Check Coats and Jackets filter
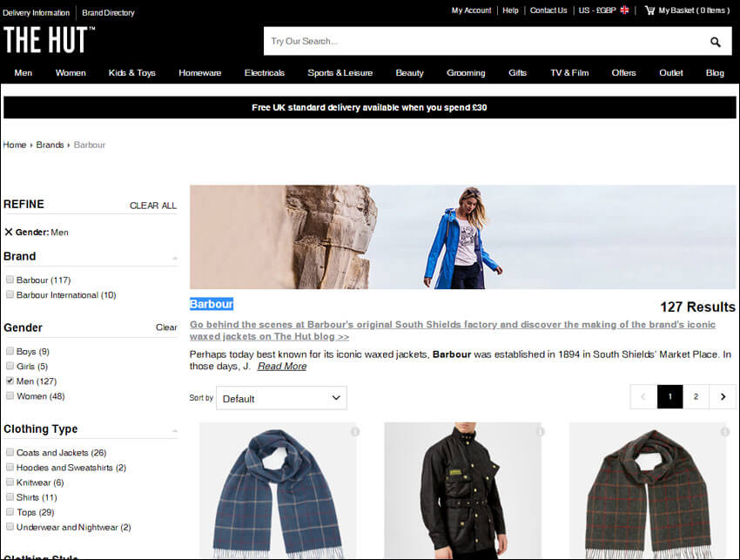Image resolution: width=740 pixels, height=560 pixels. pos(10,452)
